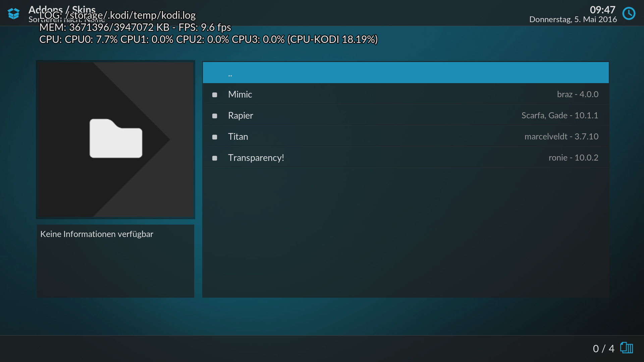Select the Rapier skin entry
Viewport: 644px width, 362px height.
[406, 115]
